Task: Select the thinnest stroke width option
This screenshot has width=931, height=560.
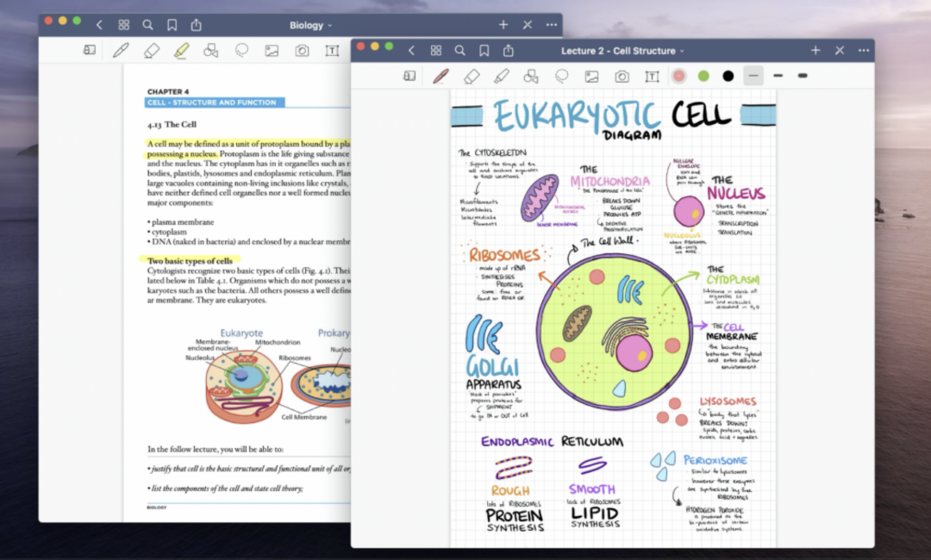Action: [x=753, y=76]
